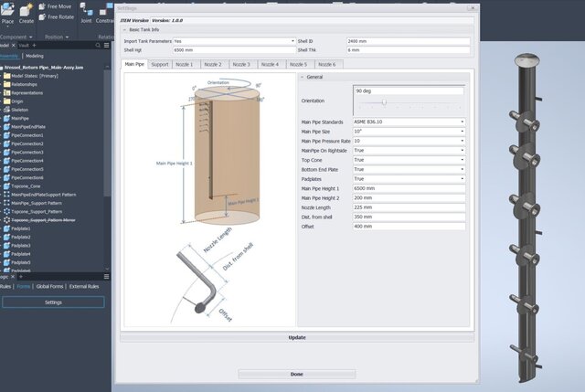Screen dimensions: 585x392
Task: Select the Free Rotate tool
Action: pos(60,16)
